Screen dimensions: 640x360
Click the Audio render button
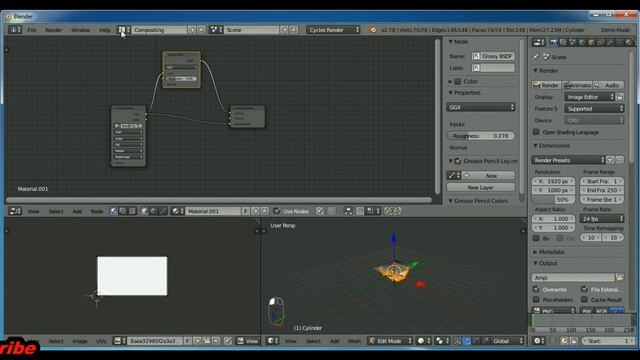609,85
